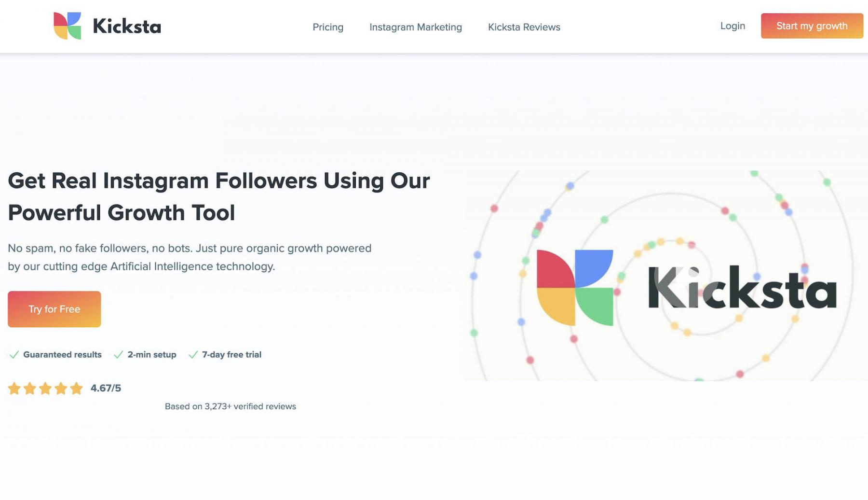
Task: Click the 7-day free trial checkmark icon
Action: 193,355
